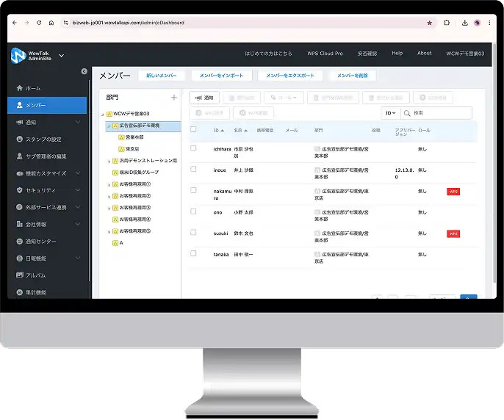The height and width of the screenshot is (420, 504).
Task: Select department A in the tree
Action: pos(121,243)
